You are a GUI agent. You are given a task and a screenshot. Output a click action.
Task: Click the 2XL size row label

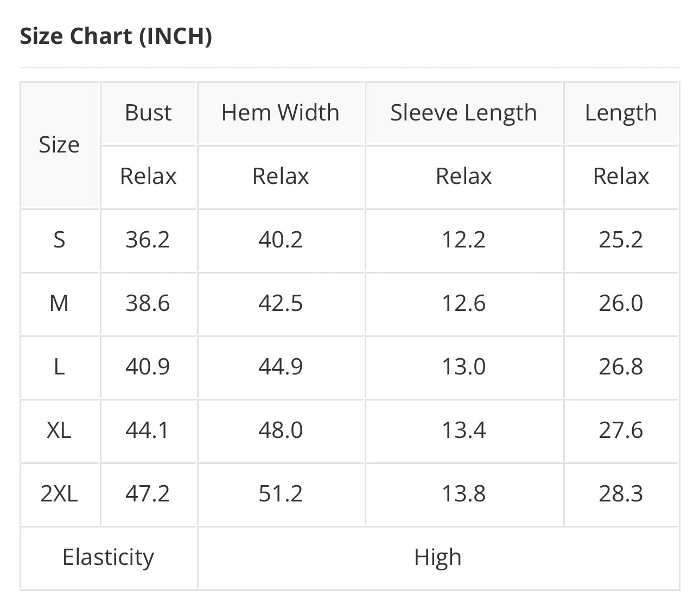[59, 493]
